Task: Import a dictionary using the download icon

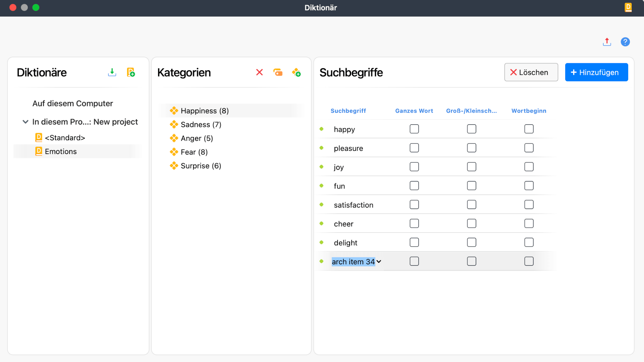Action: coord(112,72)
